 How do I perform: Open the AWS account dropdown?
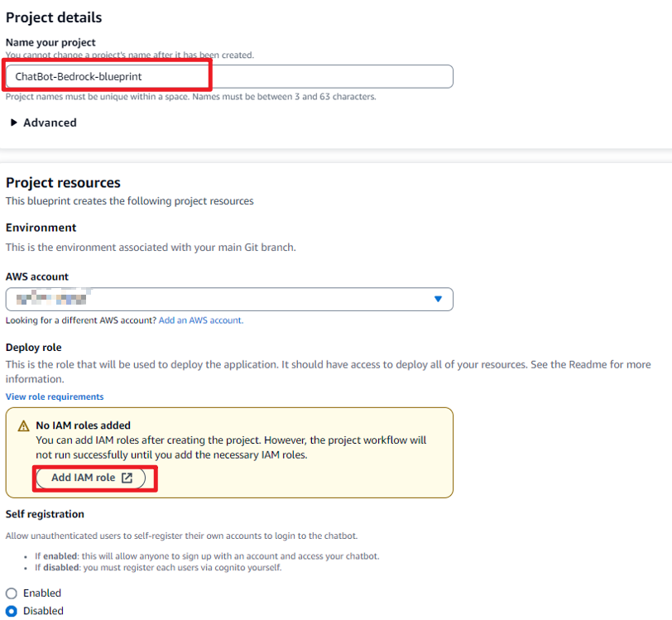tap(229, 299)
